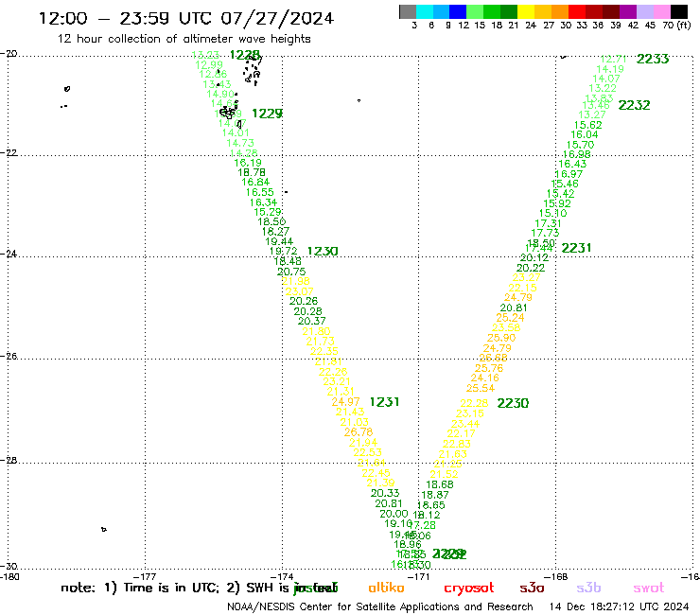
Task: Click the 16.43 wave height value
Action: 572,164
